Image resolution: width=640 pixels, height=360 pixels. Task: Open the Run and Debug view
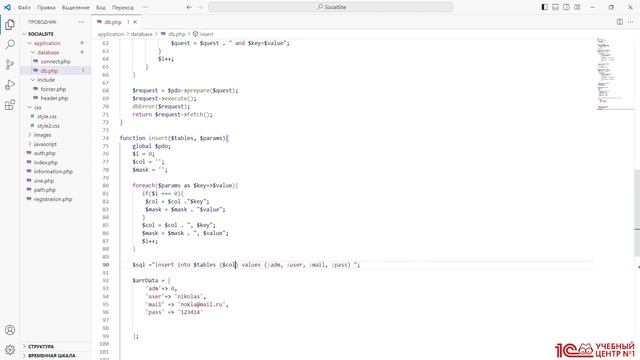(x=10, y=84)
